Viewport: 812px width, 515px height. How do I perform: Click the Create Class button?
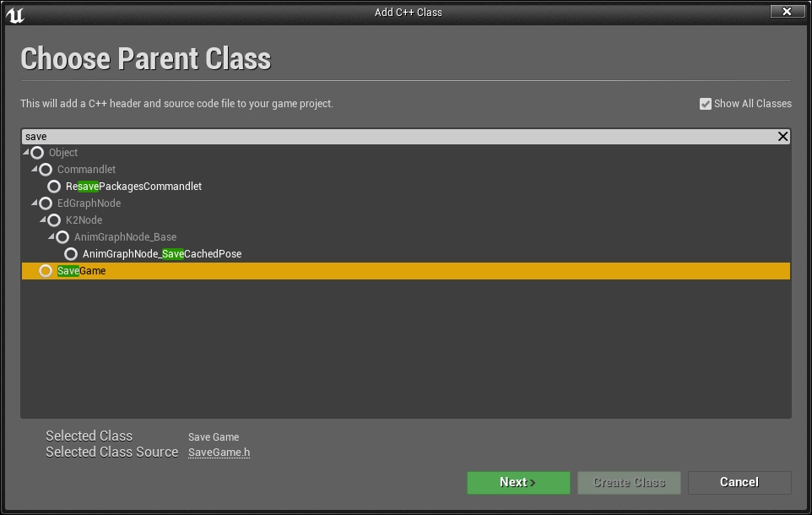(x=629, y=482)
